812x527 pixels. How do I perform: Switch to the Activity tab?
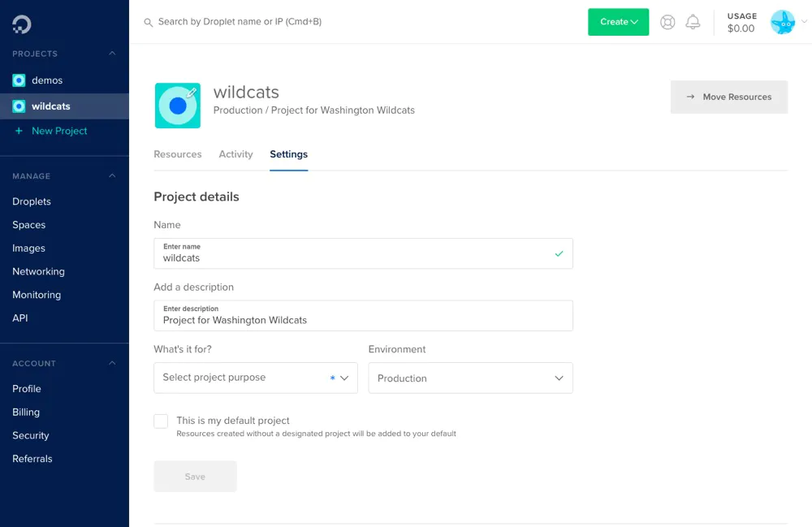(235, 154)
